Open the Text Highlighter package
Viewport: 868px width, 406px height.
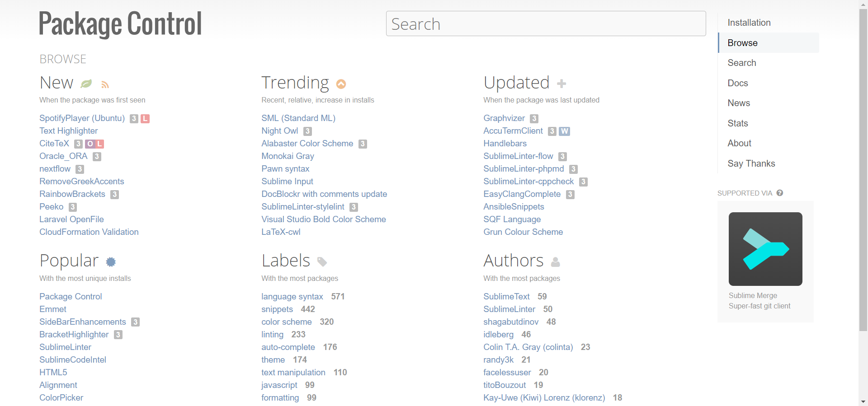coord(68,131)
